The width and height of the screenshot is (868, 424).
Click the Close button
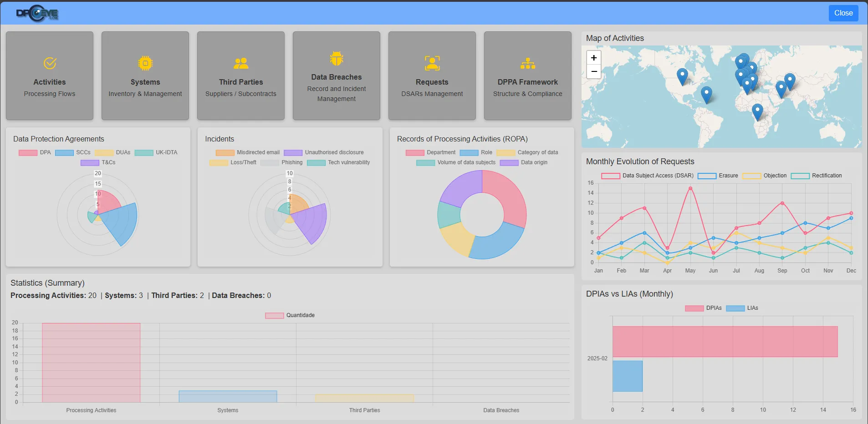point(843,13)
